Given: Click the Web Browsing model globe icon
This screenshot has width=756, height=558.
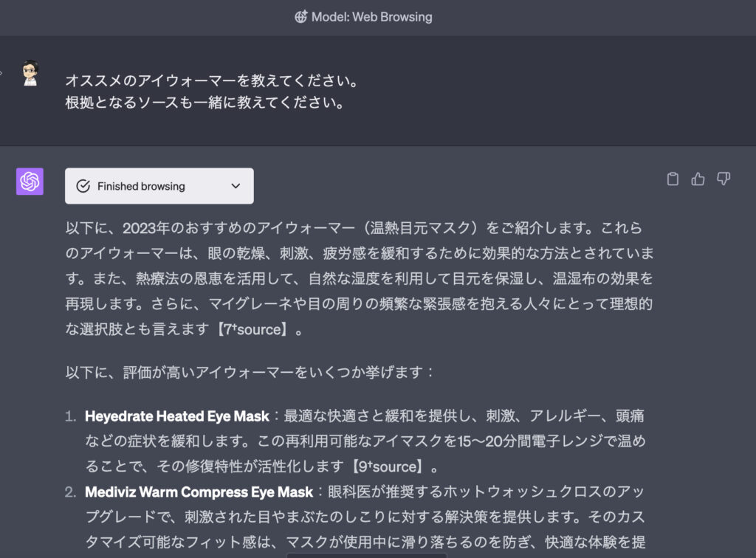Looking at the screenshot, I should 301,17.
